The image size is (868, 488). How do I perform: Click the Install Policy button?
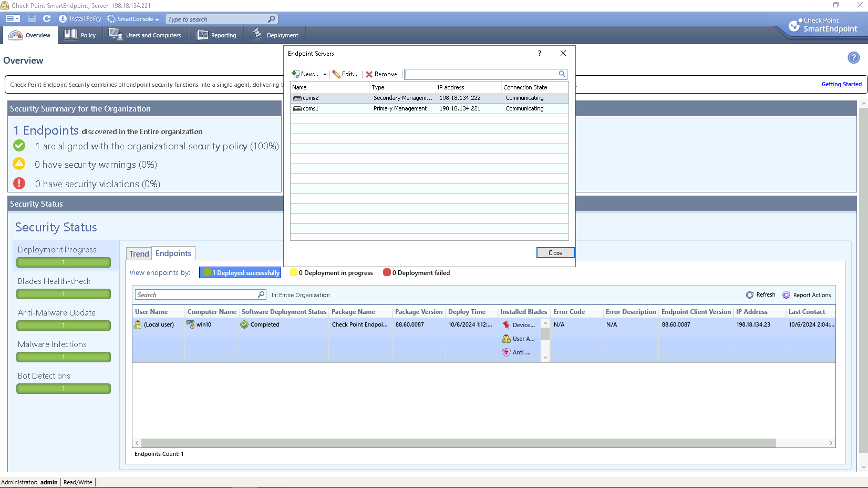(80, 18)
